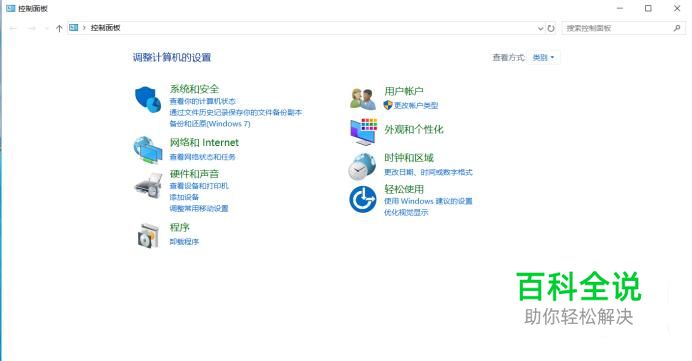Open the 硬件和声音 printer icon
Viewport: 692px width, 361px height.
tap(148, 185)
